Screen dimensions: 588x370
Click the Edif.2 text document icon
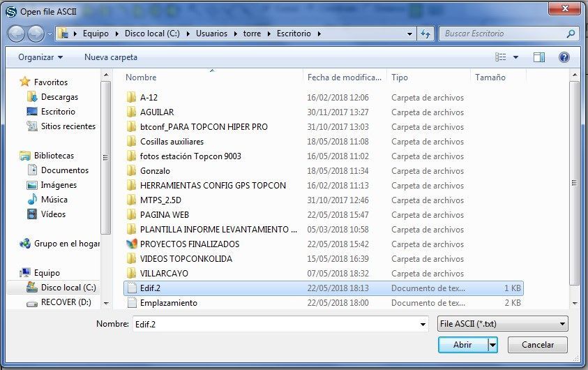tap(132, 288)
